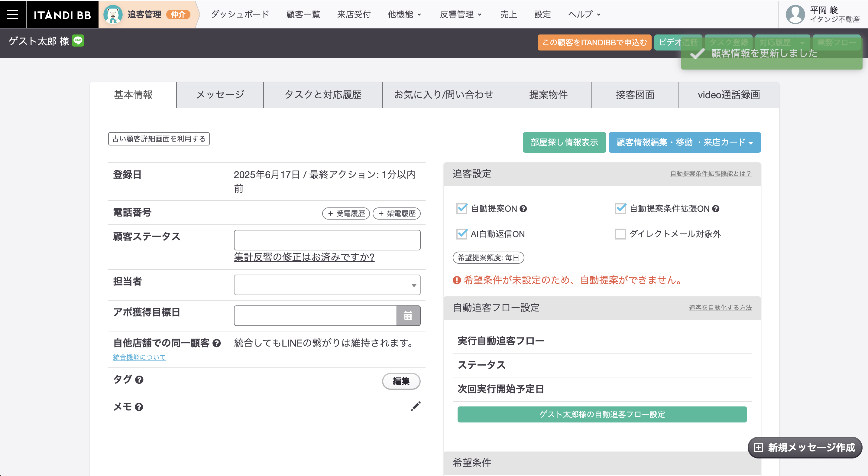Expand the 他機能 dropdown menu
Viewport: 868px width, 476px height.
coord(404,15)
